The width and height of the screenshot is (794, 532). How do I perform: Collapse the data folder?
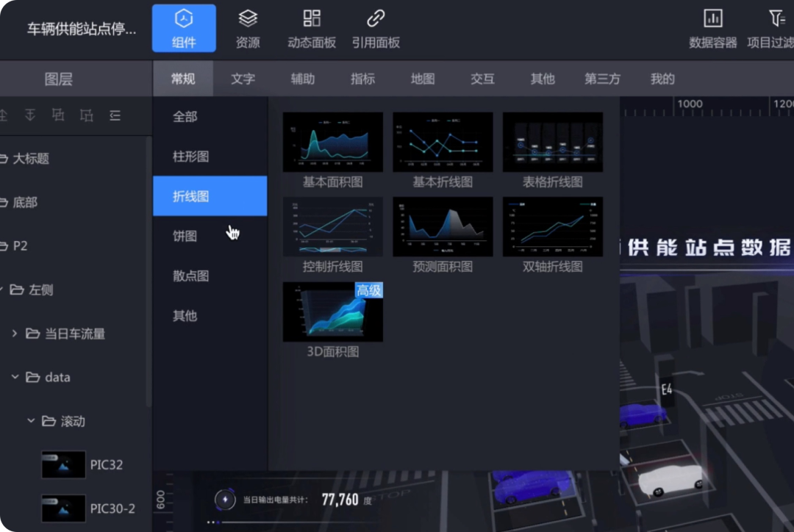click(x=15, y=377)
